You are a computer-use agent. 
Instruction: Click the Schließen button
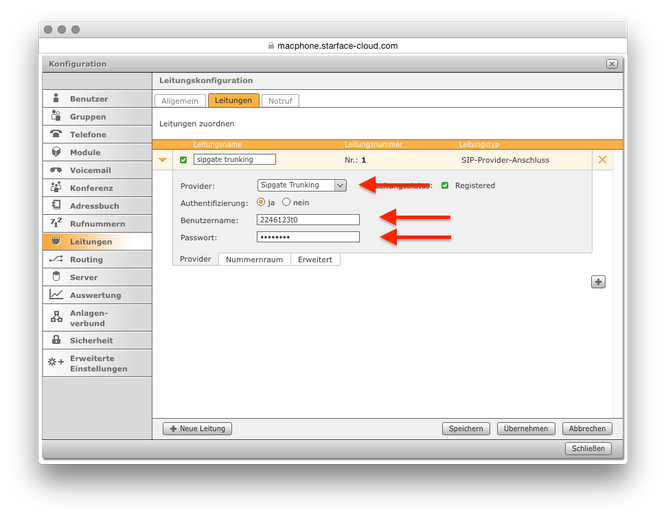point(588,448)
